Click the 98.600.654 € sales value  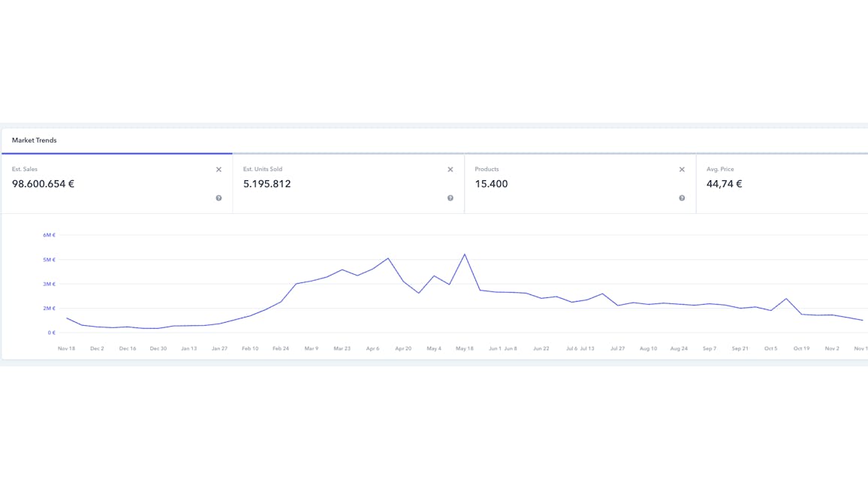(x=43, y=184)
